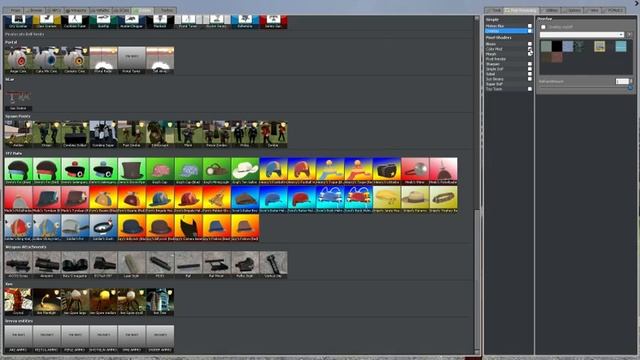Pick the pink Engineer cap hat
The height and width of the screenshot is (360, 640).
[160, 171]
